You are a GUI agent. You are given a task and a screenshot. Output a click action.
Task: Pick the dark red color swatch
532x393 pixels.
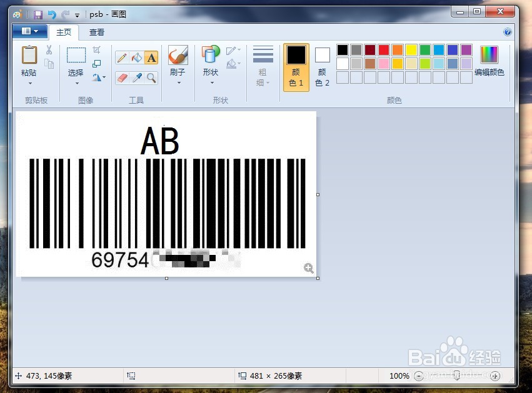click(370, 50)
